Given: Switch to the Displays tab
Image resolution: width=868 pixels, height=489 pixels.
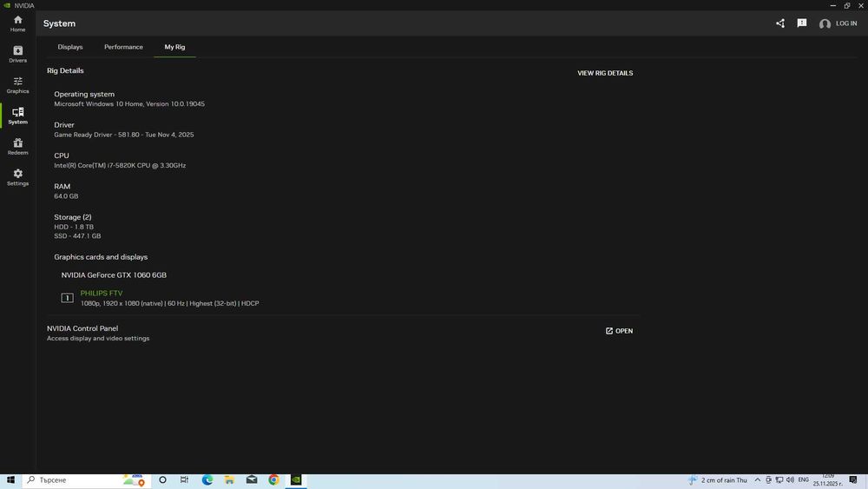Looking at the screenshot, I should [70, 47].
